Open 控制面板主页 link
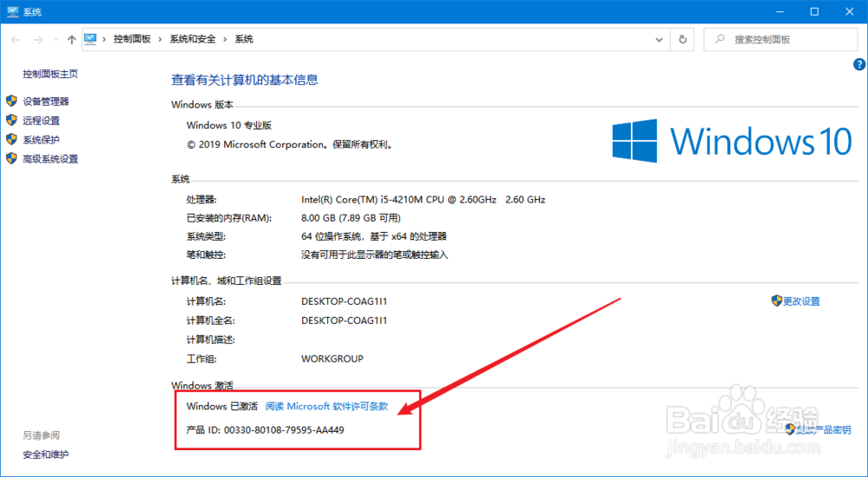Image resolution: width=868 pixels, height=477 pixels. (x=50, y=74)
